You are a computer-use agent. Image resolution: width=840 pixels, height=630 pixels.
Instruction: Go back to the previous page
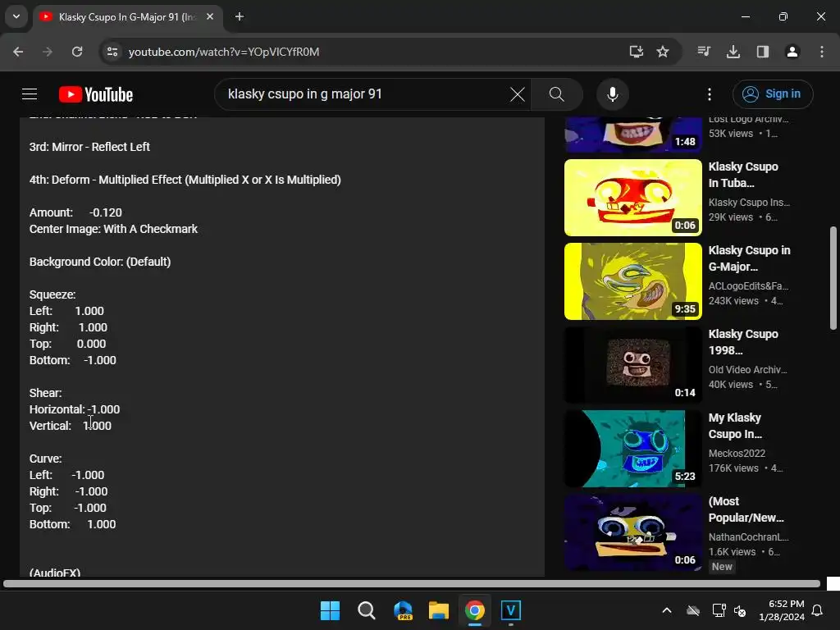18,52
